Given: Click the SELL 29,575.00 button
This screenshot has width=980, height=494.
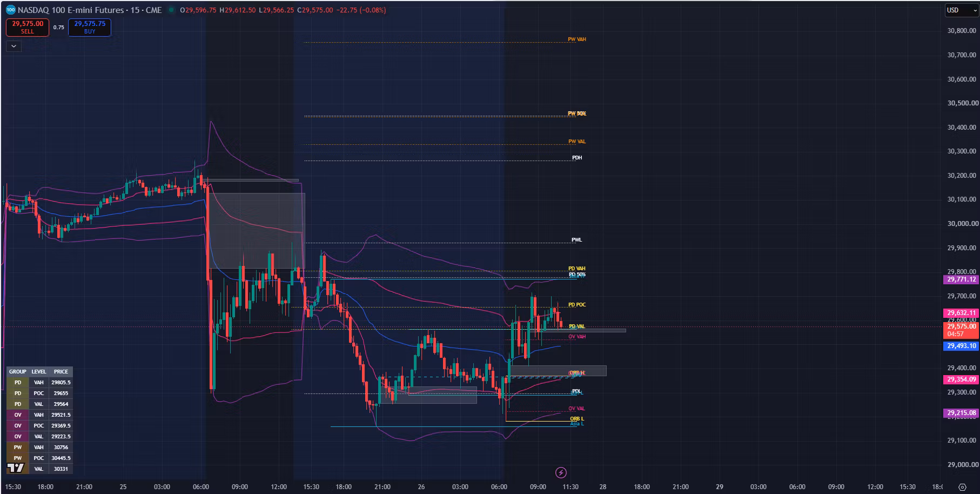Looking at the screenshot, I should pyautogui.click(x=28, y=28).
